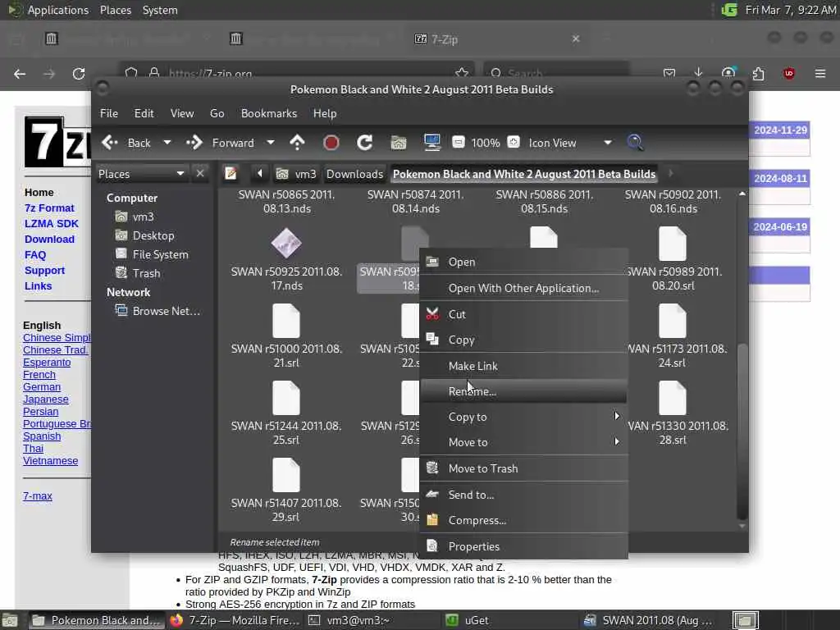Click the Computer toolbar icon
This screenshot has height=630, width=840.
431,143
